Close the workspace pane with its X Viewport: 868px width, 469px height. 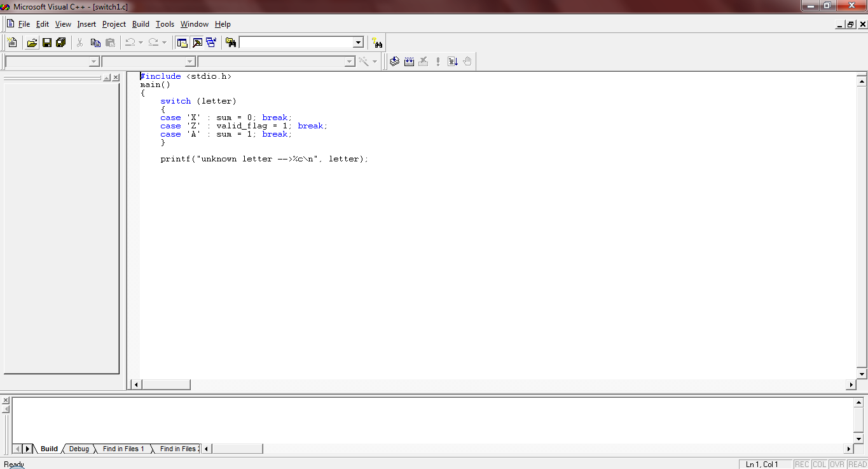pyautogui.click(x=116, y=78)
